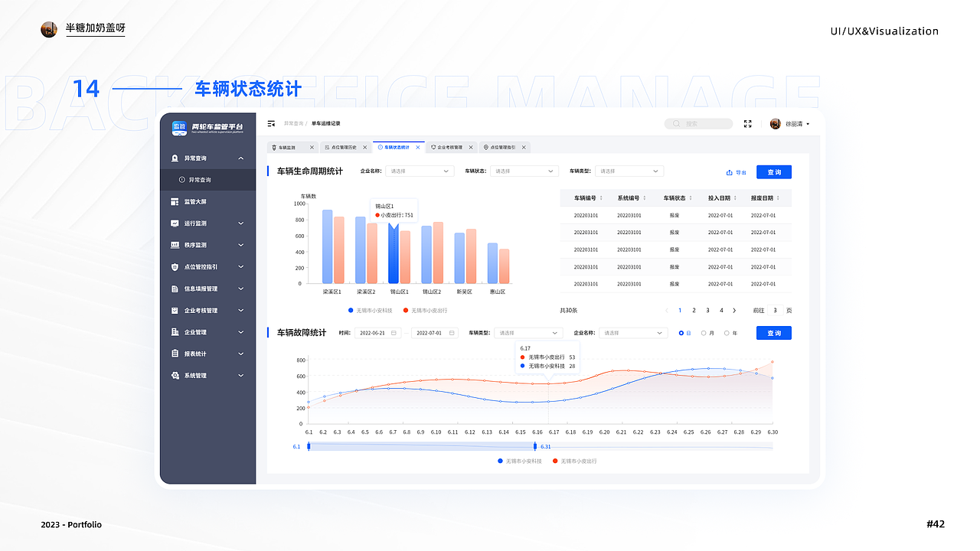Image resolution: width=980 pixels, height=551 pixels.
Task: Sort table by 报废日期 column
Action: [x=777, y=198]
